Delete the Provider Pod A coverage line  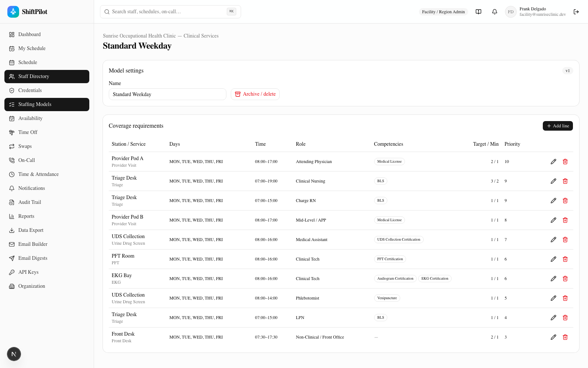point(565,162)
